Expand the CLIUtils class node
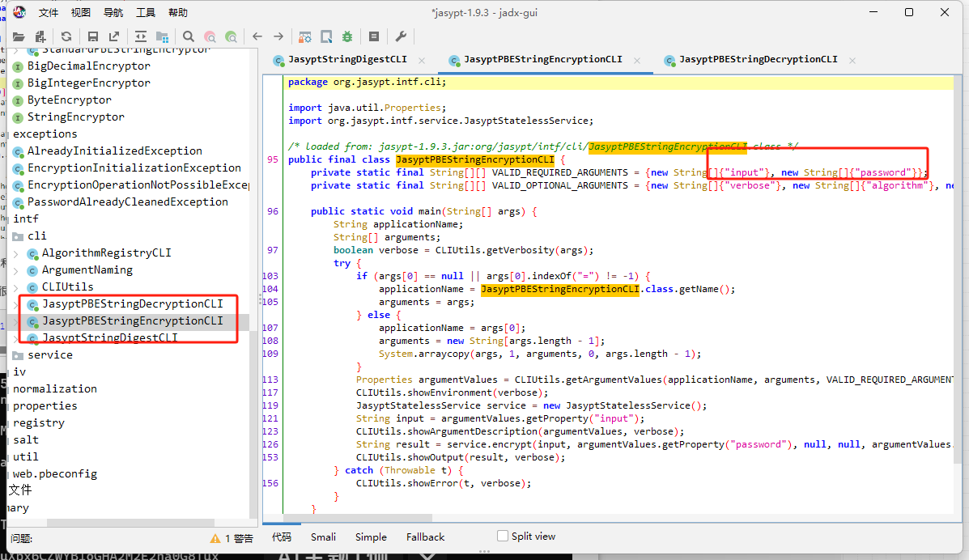This screenshot has width=969, height=560. pyautogui.click(x=16, y=287)
